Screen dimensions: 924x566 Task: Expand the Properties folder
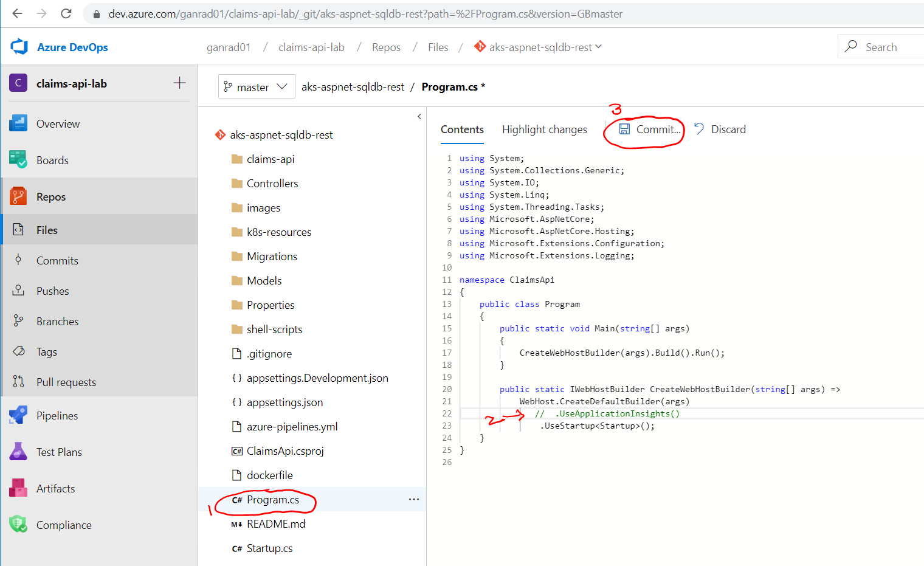[x=271, y=305]
